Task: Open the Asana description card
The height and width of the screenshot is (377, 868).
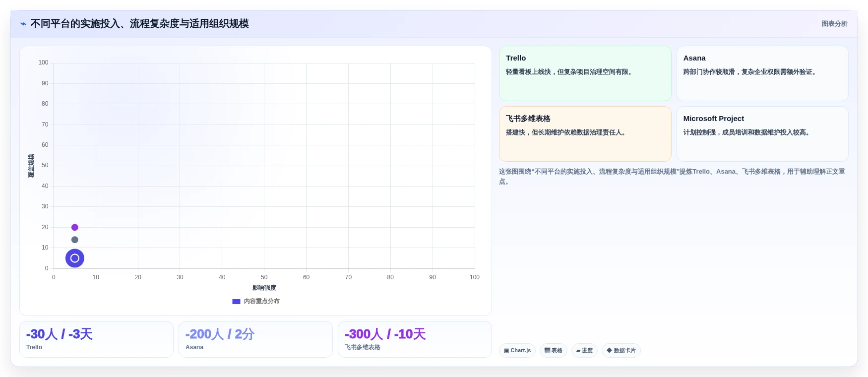Action: click(762, 73)
